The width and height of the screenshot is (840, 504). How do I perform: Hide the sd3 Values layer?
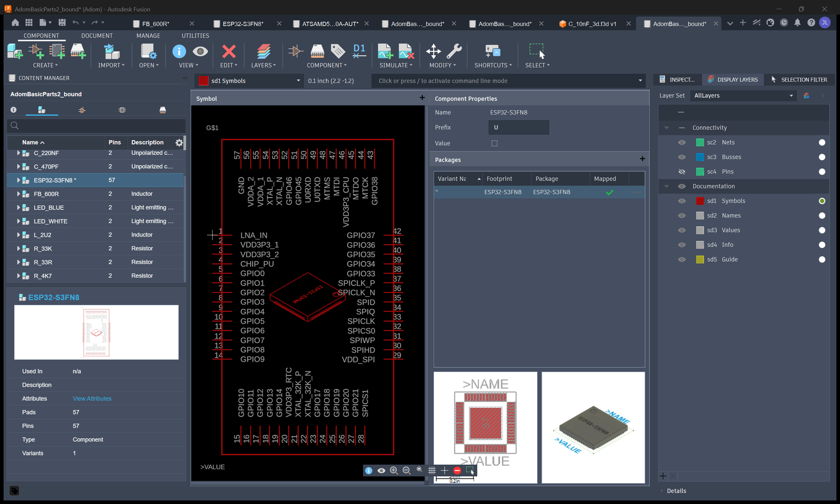(x=681, y=230)
